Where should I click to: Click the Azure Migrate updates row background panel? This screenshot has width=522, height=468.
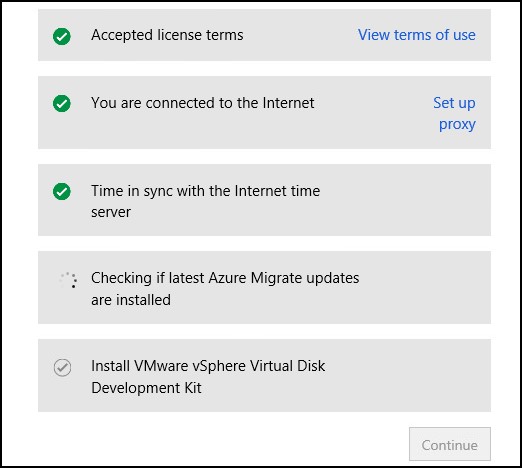[264, 287]
